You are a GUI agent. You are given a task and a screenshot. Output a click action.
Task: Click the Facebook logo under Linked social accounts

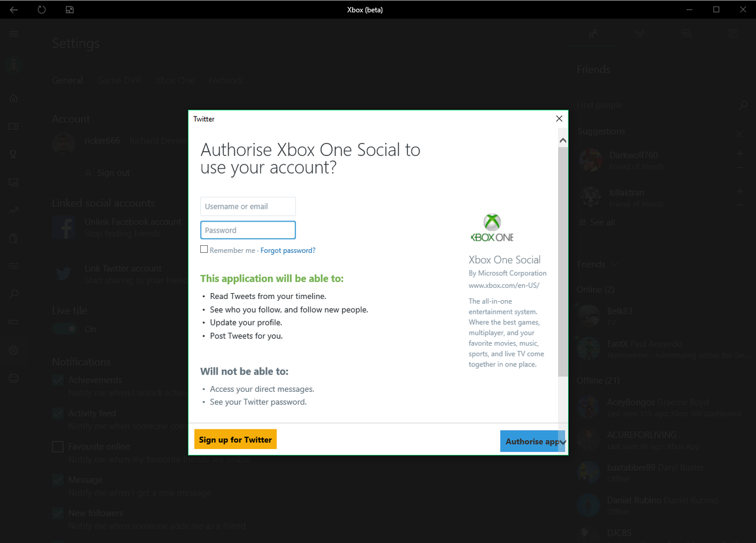point(63,227)
